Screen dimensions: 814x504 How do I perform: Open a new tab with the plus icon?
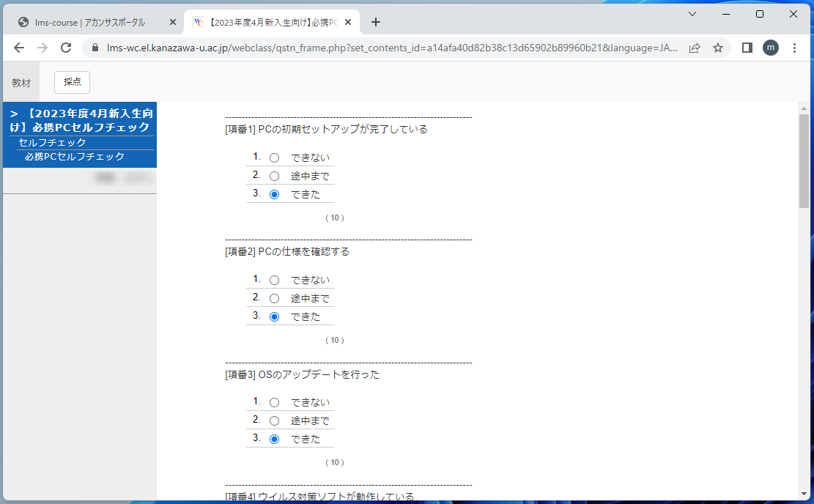coord(375,22)
